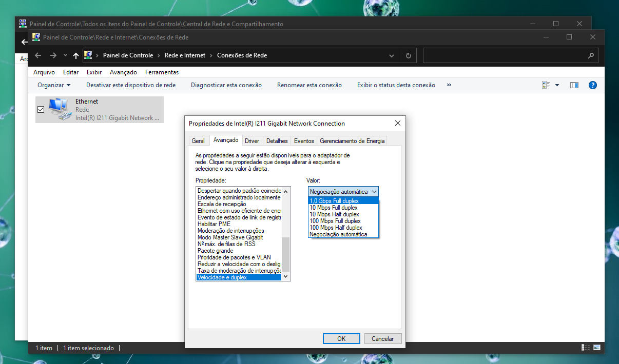The width and height of the screenshot is (619, 364).
Task: Click Diagnosticar esta conexão
Action: click(x=226, y=85)
